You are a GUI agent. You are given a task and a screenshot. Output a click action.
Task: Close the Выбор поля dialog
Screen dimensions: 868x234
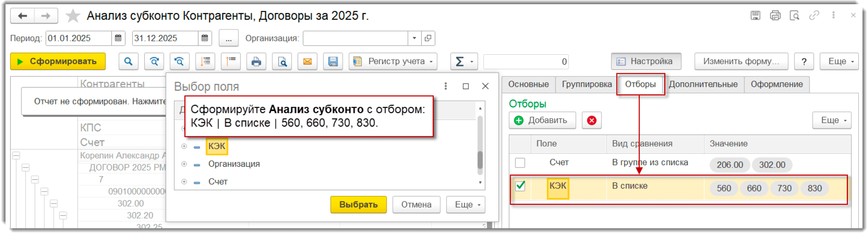pos(485,87)
